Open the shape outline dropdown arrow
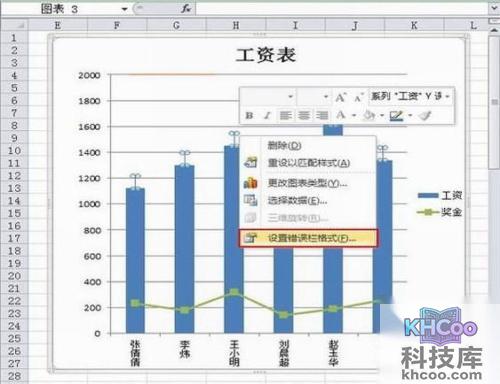 410,116
